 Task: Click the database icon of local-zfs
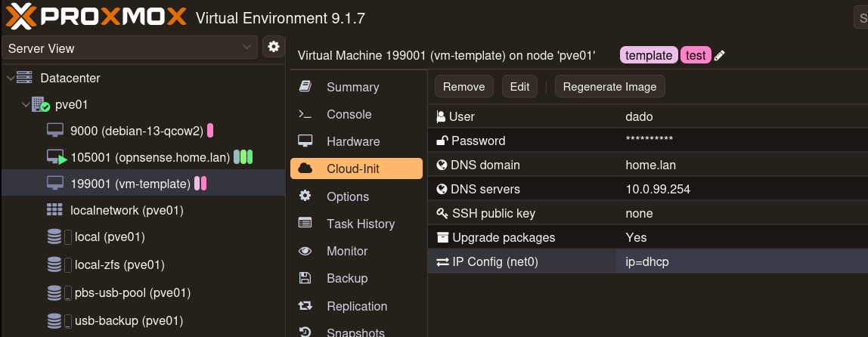54,265
